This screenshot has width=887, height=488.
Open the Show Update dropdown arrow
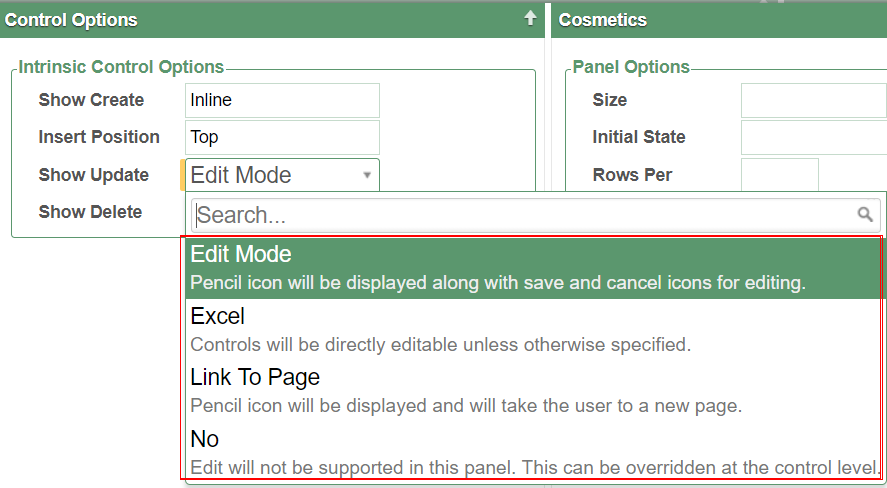coord(367,175)
